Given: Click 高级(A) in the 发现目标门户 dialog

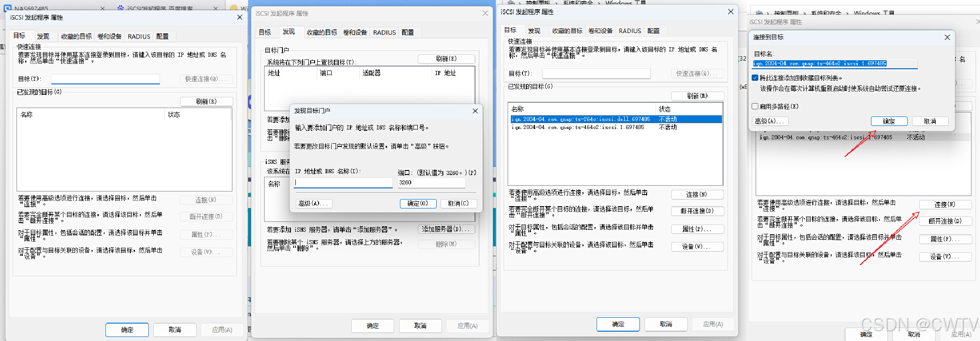Looking at the screenshot, I should point(314,204).
